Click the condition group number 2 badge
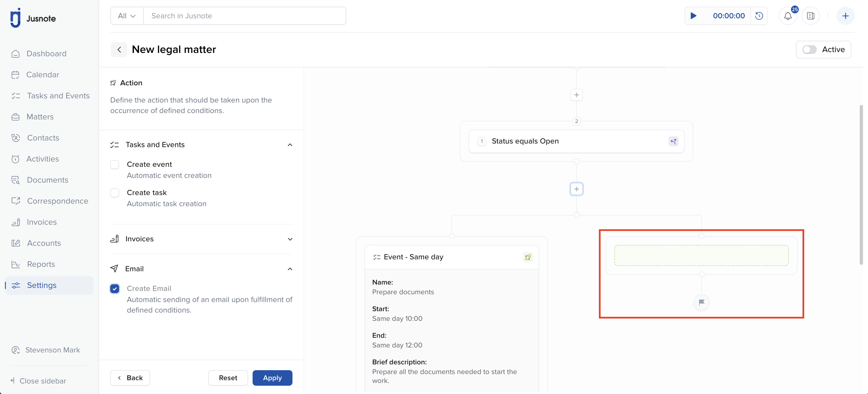The image size is (868, 394). (576, 121)
